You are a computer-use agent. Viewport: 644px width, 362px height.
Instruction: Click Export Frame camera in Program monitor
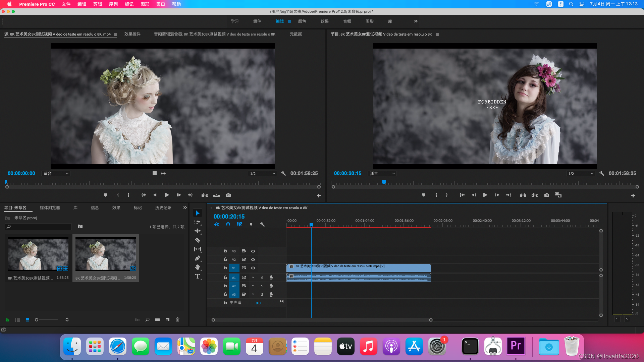[547, 195]
